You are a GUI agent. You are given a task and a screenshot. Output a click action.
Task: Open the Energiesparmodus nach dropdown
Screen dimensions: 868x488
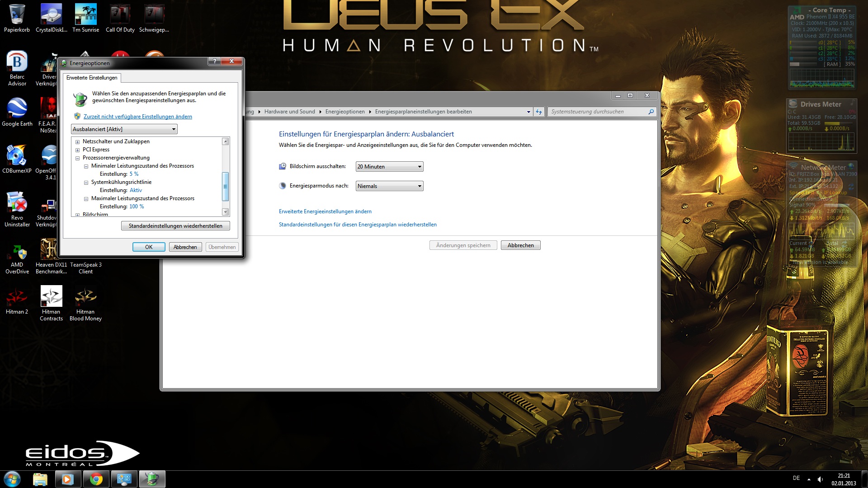pos(389,186)
